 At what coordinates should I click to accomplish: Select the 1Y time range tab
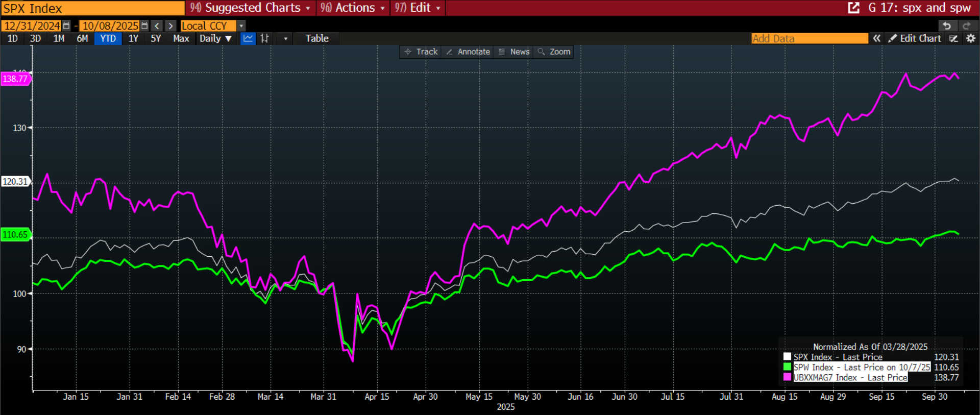coord(133,38)
